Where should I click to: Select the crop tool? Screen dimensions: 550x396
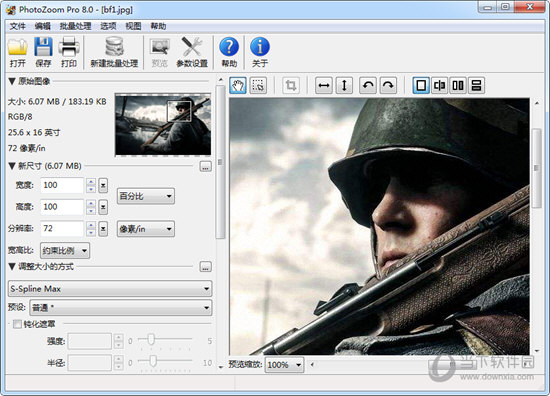(291, 85)
